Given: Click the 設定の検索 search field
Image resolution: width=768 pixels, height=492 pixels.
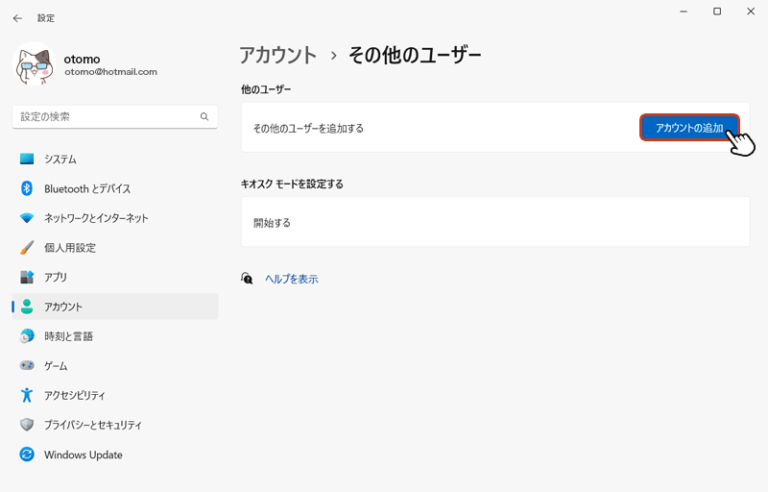Looking at the screenshot, I should [x=105, y=117].
